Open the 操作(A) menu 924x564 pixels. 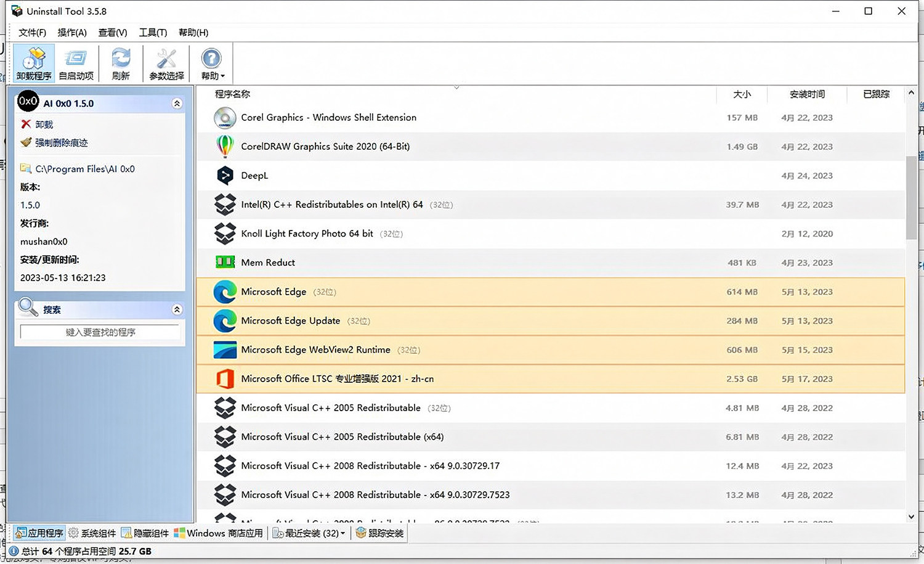pos(72,33)
